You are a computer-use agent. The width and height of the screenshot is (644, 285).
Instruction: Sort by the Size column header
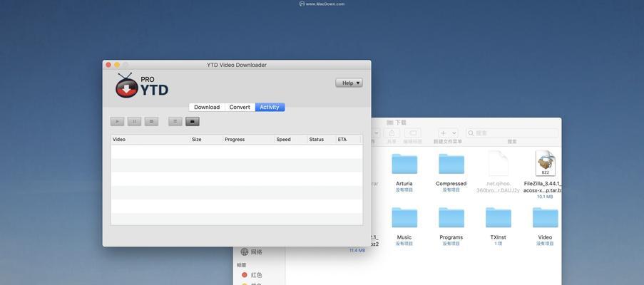tap(207, 140)
